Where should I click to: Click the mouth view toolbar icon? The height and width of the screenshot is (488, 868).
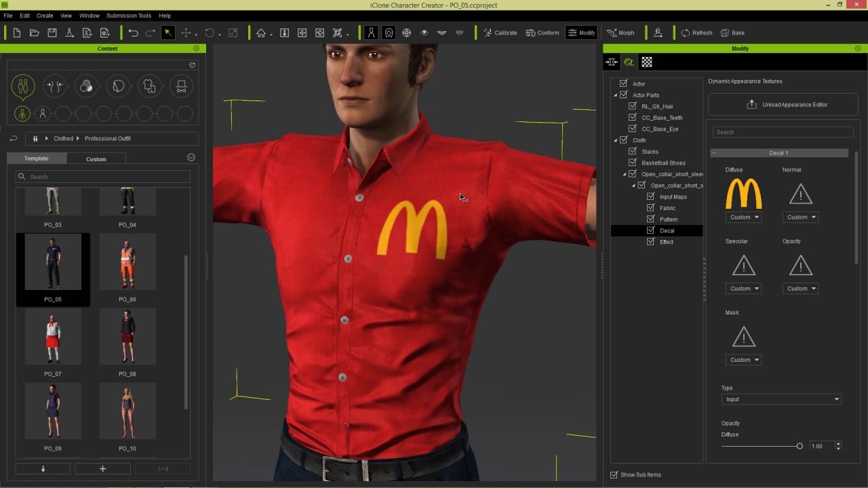point(441,33)
